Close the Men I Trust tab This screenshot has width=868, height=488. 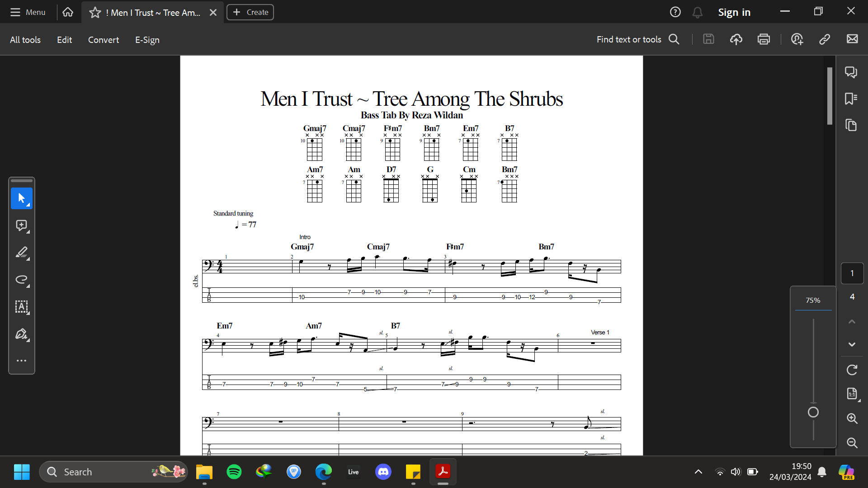coord(213,13)
